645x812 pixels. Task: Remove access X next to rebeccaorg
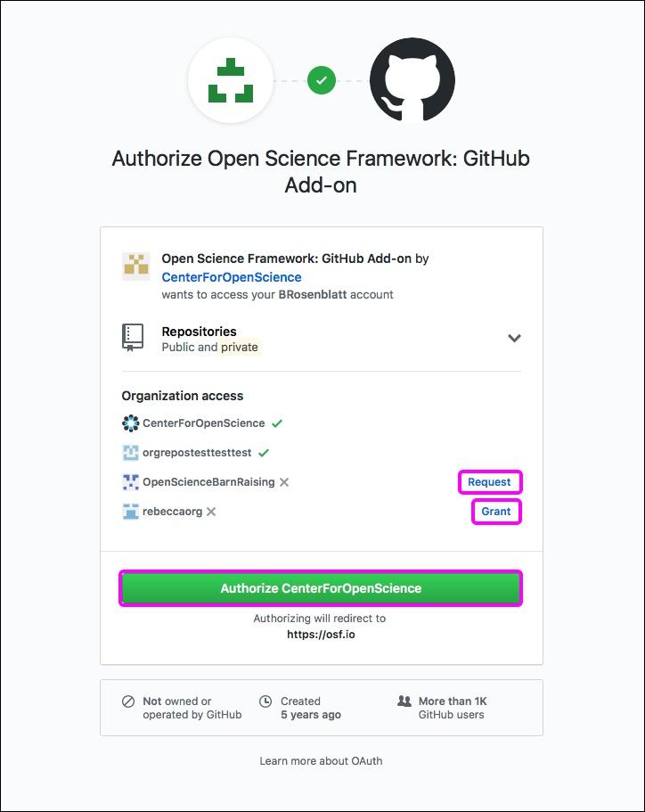[x=212, y=512]
